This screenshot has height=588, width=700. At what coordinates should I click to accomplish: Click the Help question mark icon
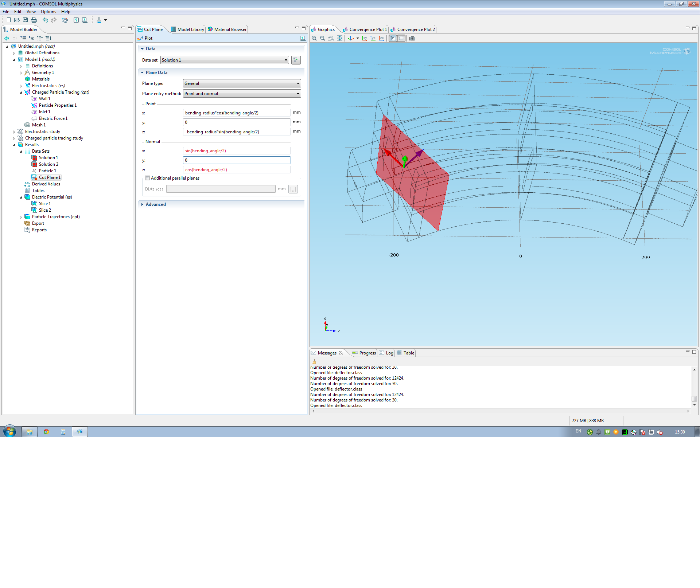[76, 20]
